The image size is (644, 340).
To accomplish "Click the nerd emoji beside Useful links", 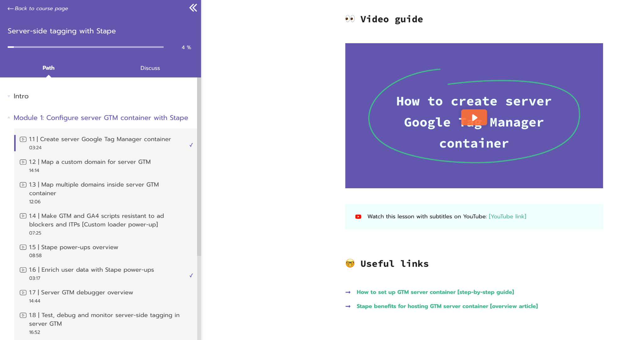I will [x=350, y=263].
